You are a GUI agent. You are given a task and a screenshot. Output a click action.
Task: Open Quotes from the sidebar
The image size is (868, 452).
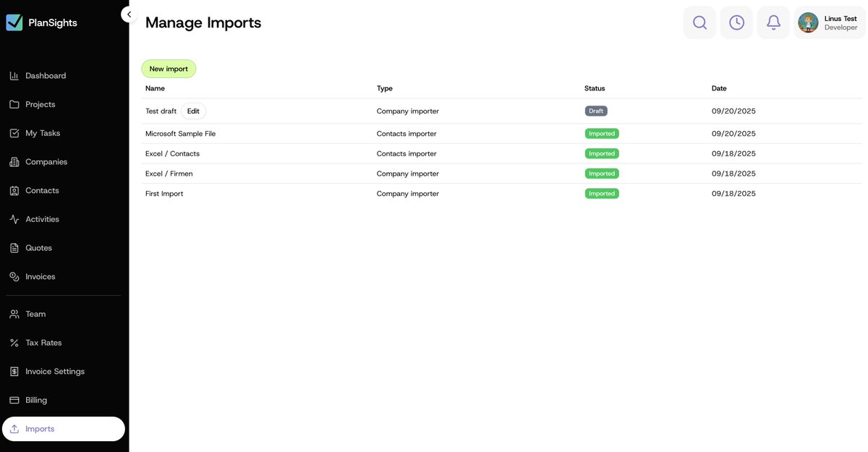pyautogui.click(x=38, y=248)
